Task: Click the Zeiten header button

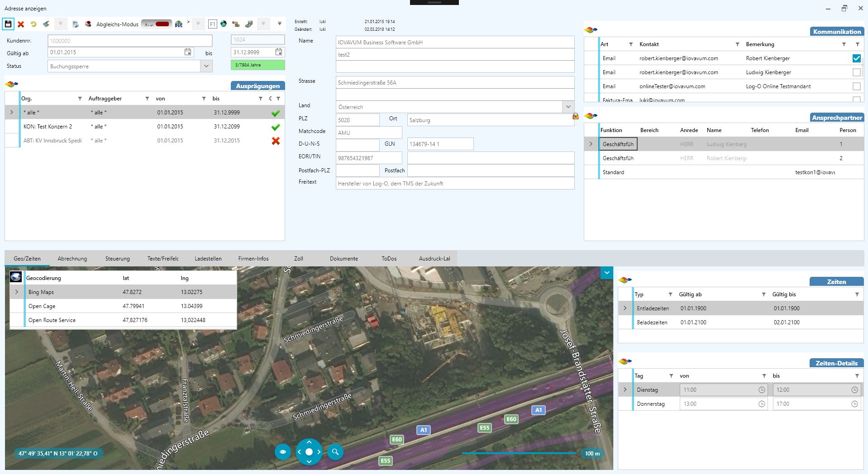Action: tap(836, 282)
